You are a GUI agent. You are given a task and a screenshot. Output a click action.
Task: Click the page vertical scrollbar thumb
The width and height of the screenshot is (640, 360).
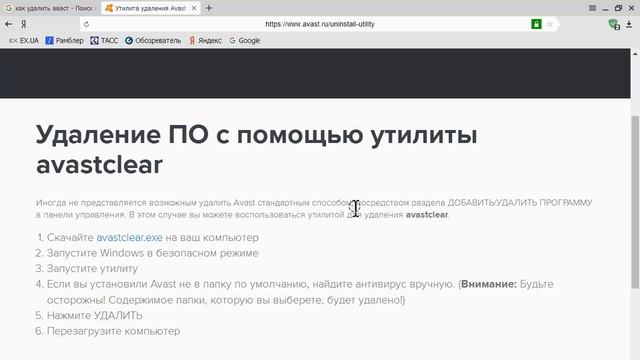tap(635, 202)
